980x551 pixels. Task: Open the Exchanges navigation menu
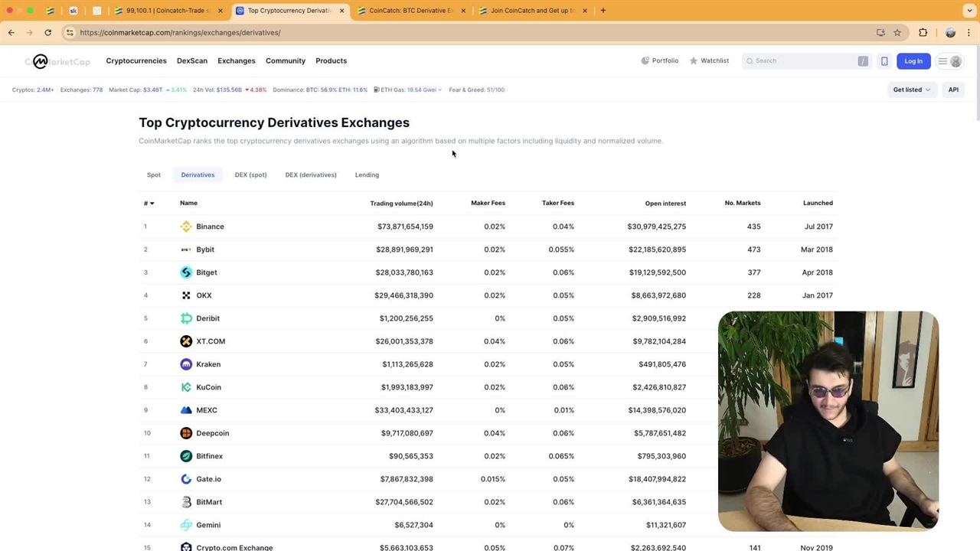[x=236, y=60]
